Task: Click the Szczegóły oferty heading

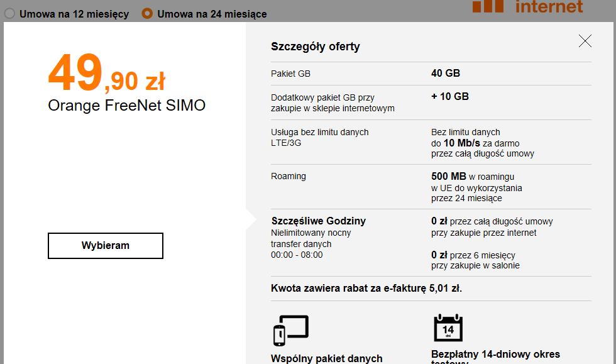Action: (x=315, y=47)
